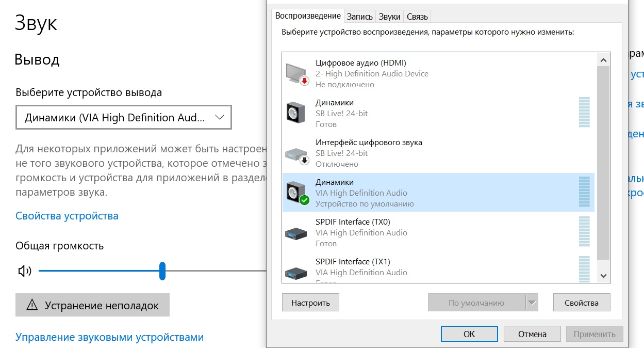Image resolution: width=644 pixels, height=348 pixels.
Task: Click the HDMI digital audio device icon
Action: coord(296,73)
